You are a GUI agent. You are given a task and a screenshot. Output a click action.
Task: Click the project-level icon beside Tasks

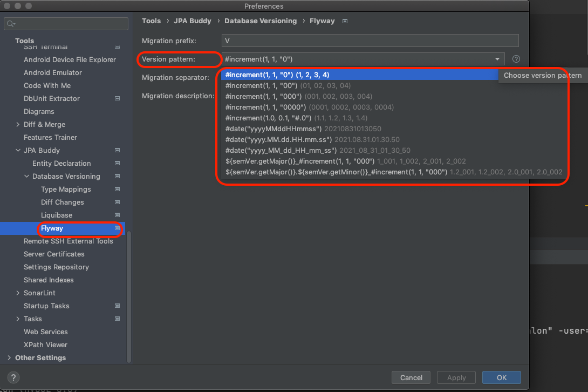coord(118,319)
